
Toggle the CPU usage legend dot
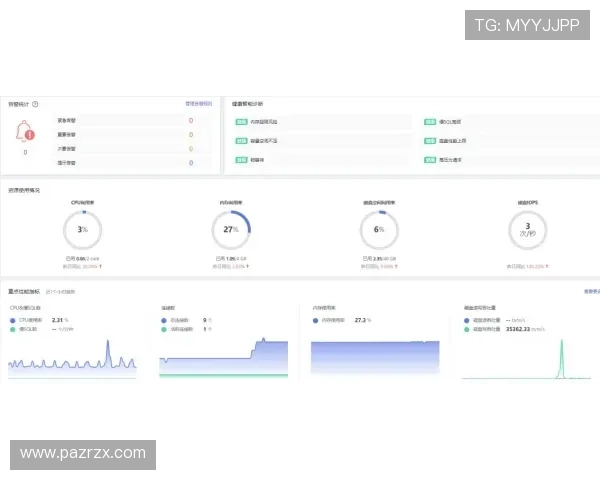pos(13,320)
